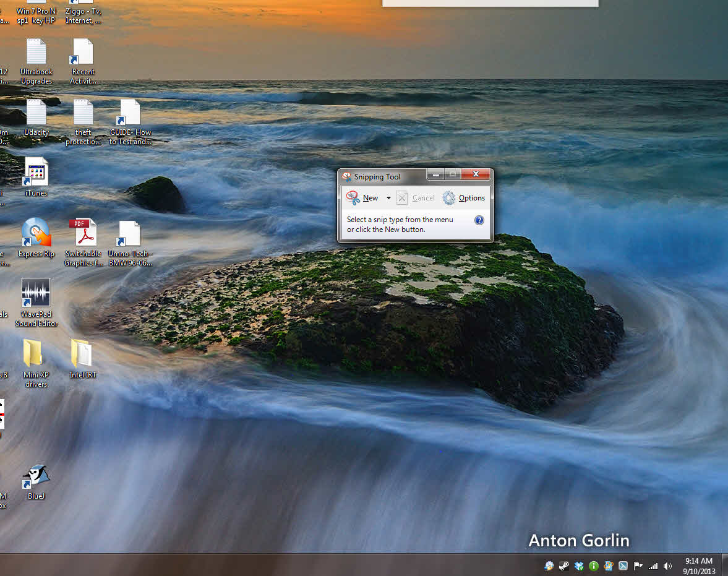Select the New snip scissors icon
The width and height of the screenshot is (728, 576).
pyautogui.click(x=353, y=197)
